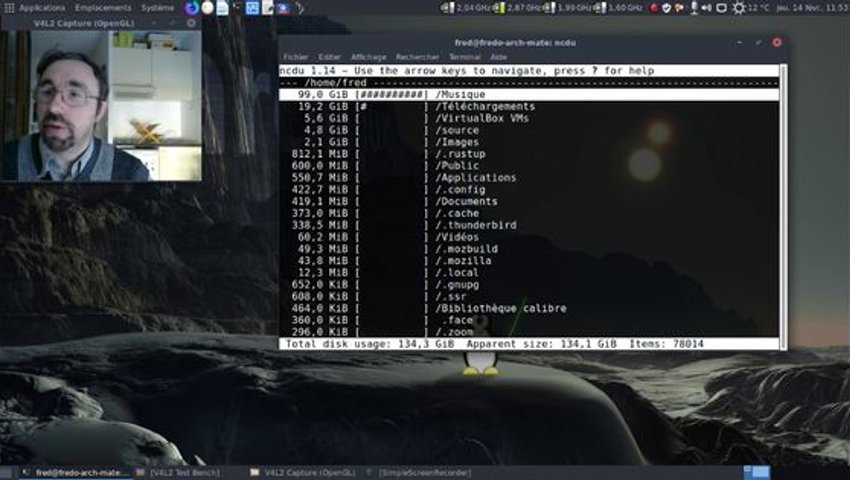Select the /Documents row in ncdu
Image resolution: width=850 pixels, height=480 pixels.
[529, 201]
